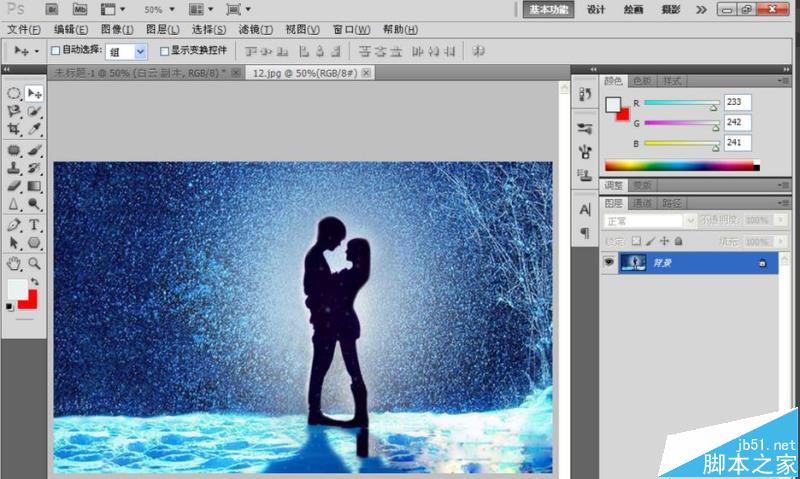Close the 12.jpg document tab
The image size is (800, 479).
pyautogui.click(x=366, y=73)
